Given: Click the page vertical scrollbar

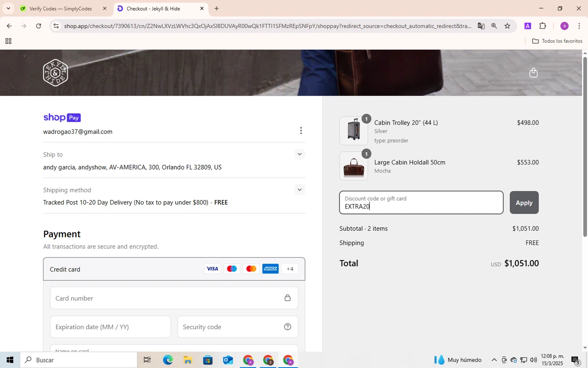Looking at the screenshot, I should click(x=585, y=147).
